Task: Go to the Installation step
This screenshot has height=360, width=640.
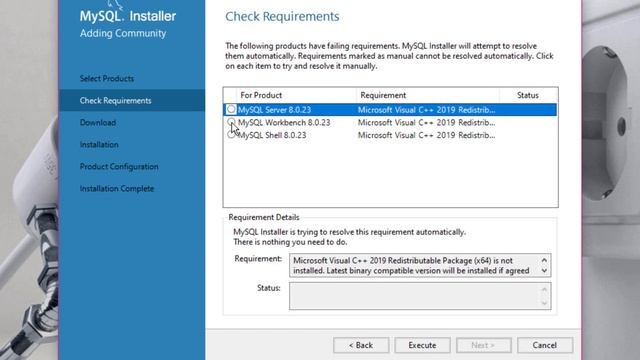Action: (x=99, y=144)
